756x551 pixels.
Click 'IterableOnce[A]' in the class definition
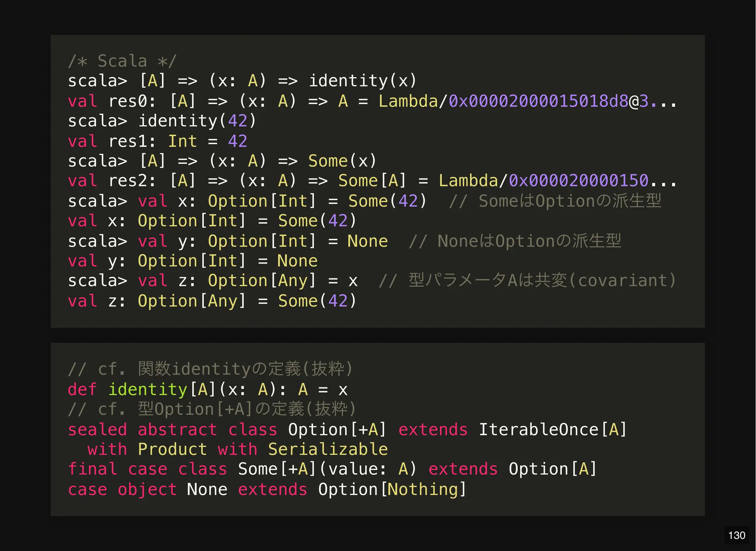pyautogui.click(x=553, y=430)
